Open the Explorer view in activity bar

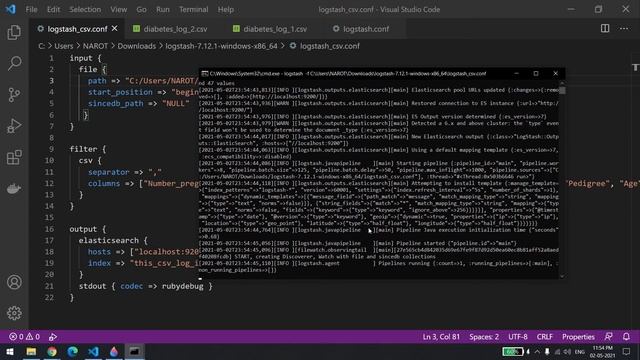[x=14, y=32]
